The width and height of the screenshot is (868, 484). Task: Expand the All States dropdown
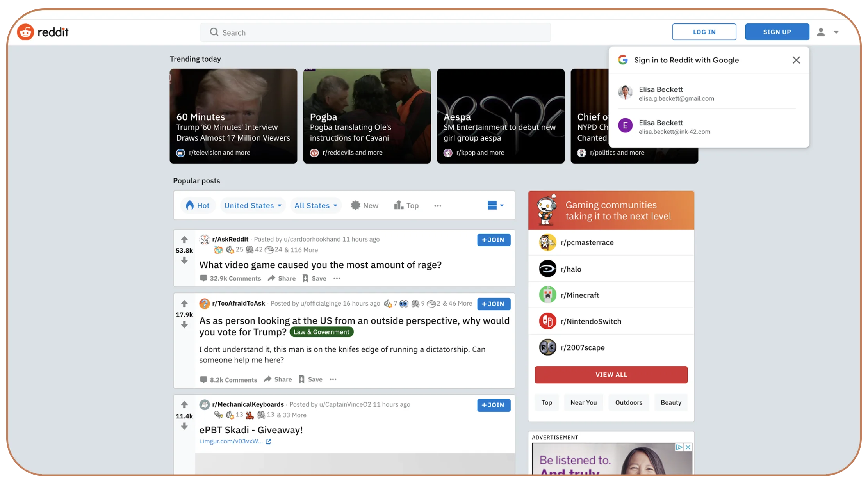tap(316, 205)
